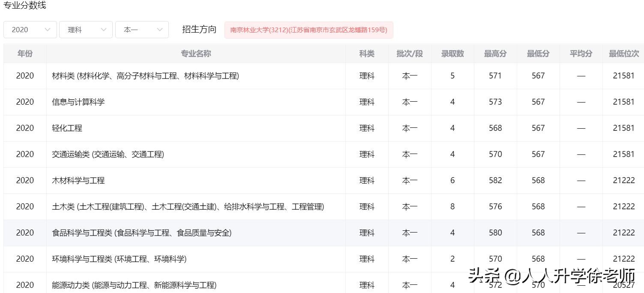Expand the 理科 subject dropdown
644x293 pixels.
[x=85, y=29]
